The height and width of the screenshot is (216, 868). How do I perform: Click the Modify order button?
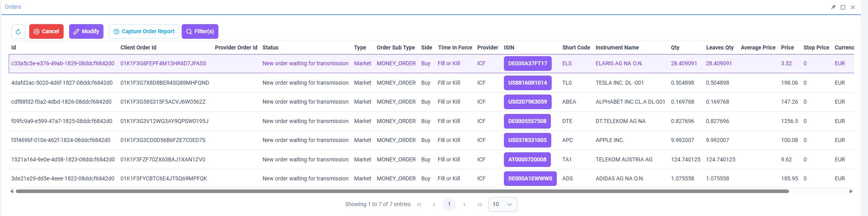[x=86, y=32]
